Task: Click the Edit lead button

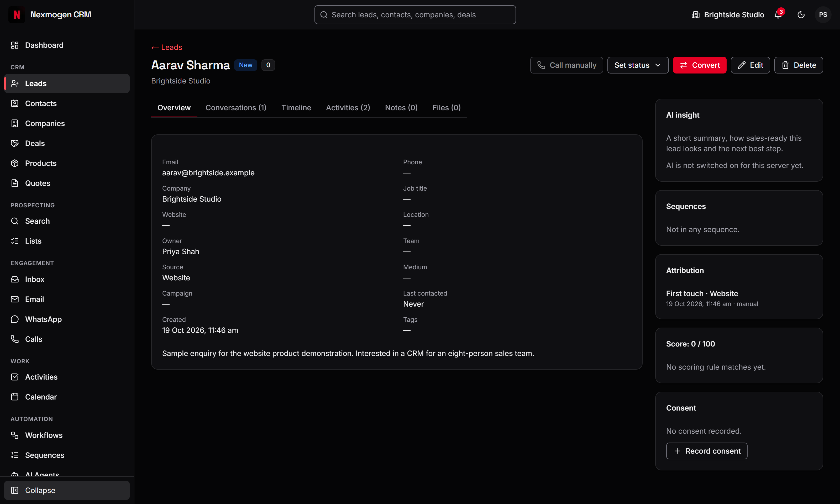Action: click(x=750, y=65)
